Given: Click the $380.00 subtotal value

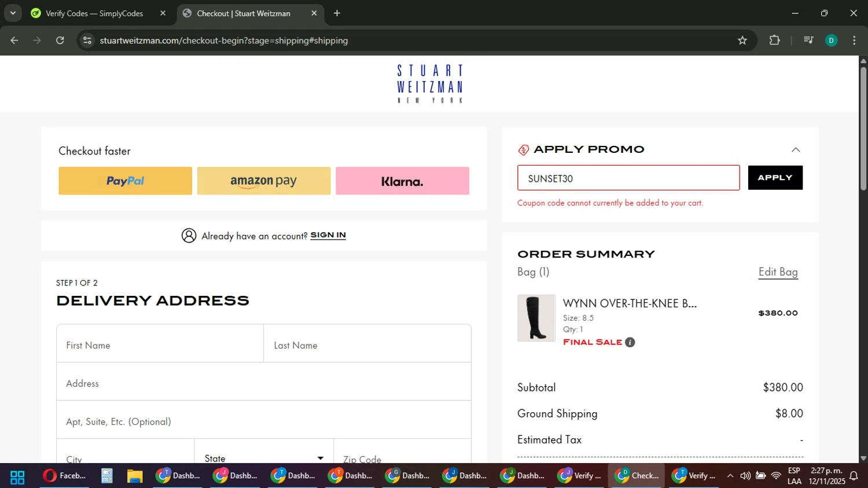Looking at the screenshot, I should (783, 387).
